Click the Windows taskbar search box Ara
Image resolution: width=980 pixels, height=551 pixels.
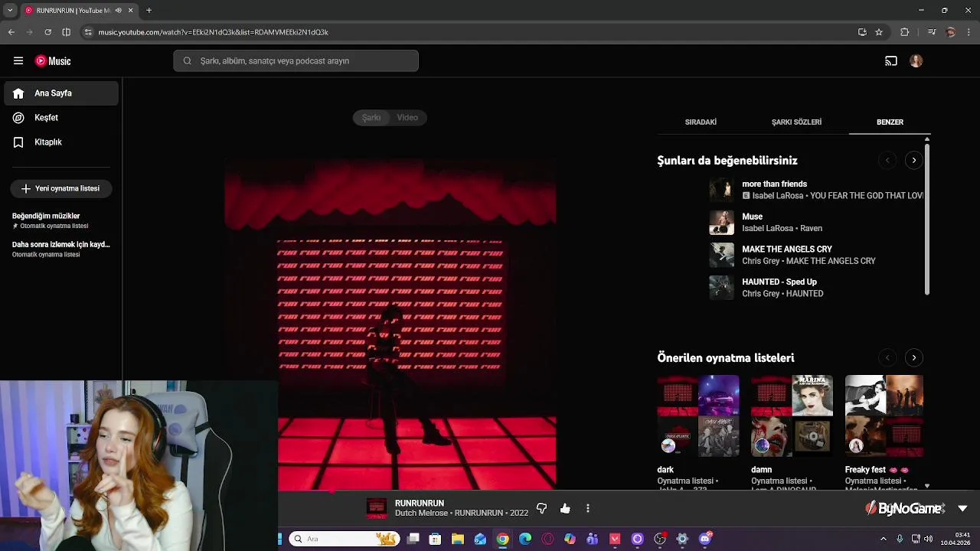[344, 539]
